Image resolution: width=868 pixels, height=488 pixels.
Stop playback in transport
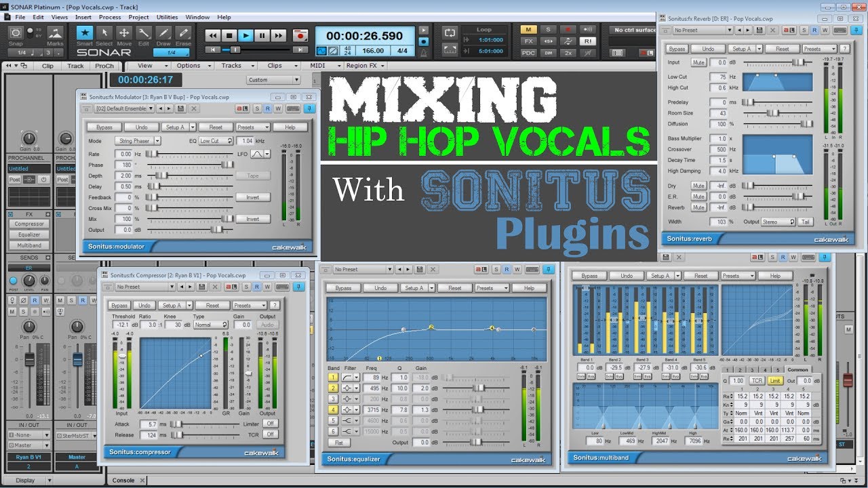click(x=229, y=35)
